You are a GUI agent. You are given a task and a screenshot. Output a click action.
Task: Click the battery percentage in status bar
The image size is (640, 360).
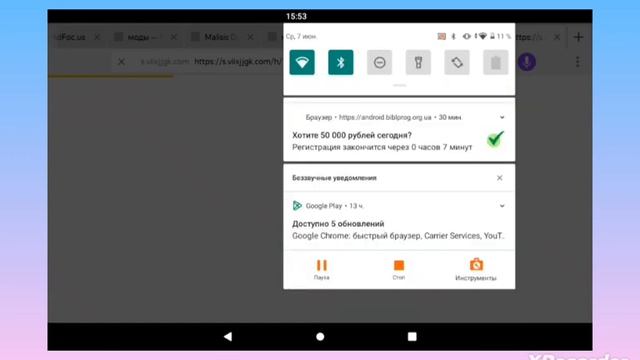(504, 36)
